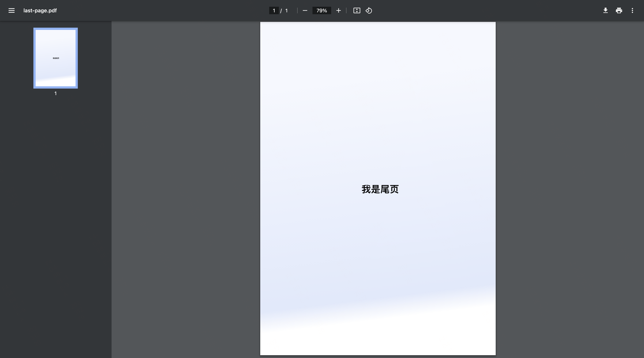Open the three-dot more actions menu
The image size is (644, 358).
632,10
